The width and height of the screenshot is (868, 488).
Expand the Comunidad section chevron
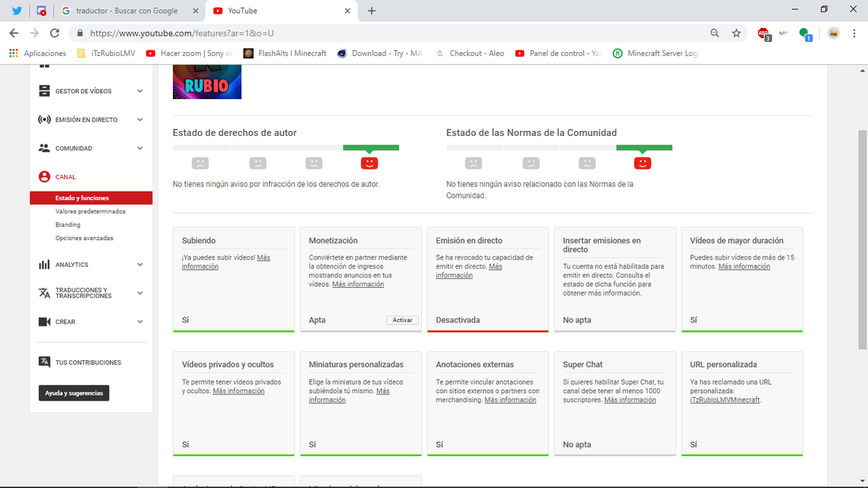140,148
